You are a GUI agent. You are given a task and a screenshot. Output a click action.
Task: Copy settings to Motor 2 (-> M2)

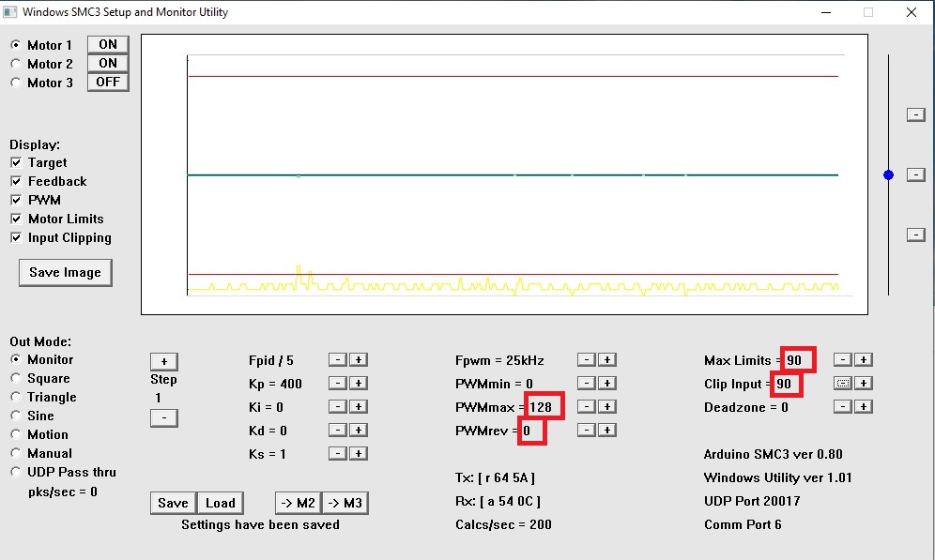(x=299, y=503)
